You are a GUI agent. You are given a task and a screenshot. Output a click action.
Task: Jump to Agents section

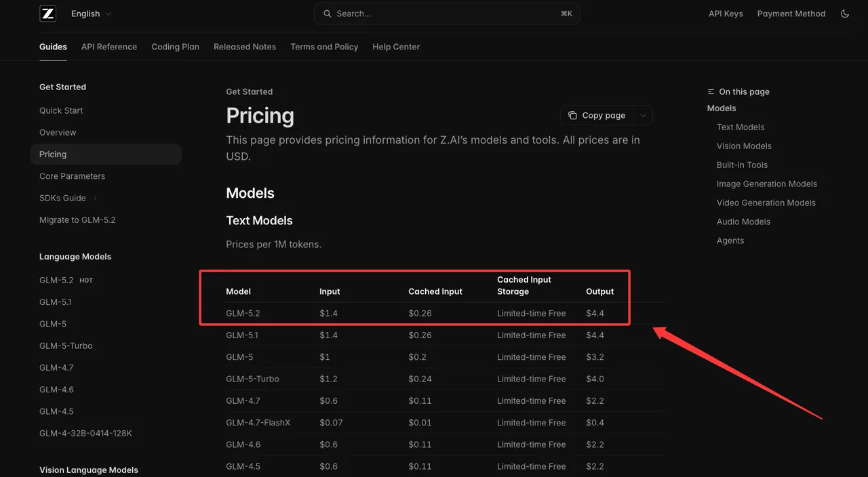(x=730, y=241)
